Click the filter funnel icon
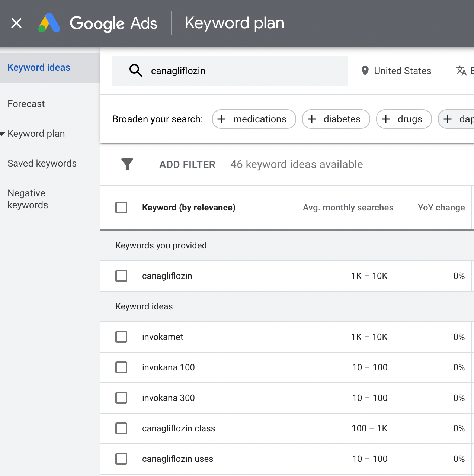 [x=127, y=164]
